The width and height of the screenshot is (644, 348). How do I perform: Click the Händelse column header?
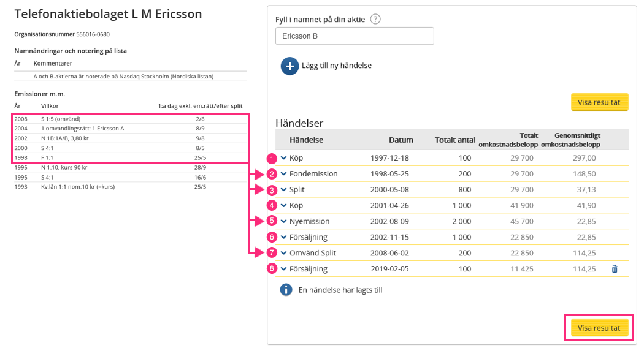pyautogui.click(x=306, y=140)
